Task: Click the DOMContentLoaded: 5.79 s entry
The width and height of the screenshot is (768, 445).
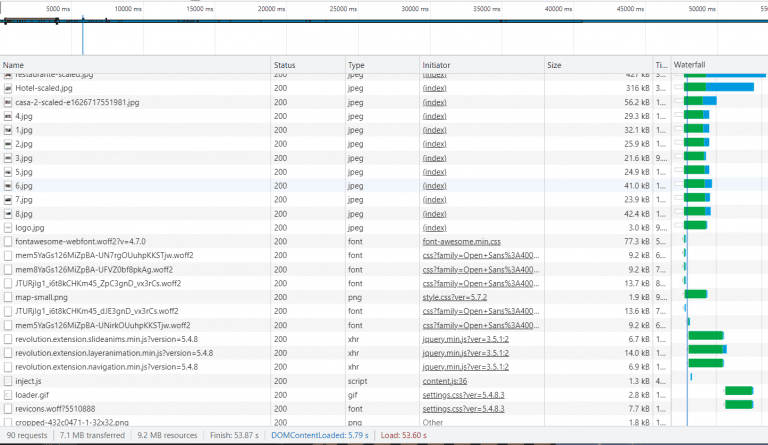Action: pos(319,435)
